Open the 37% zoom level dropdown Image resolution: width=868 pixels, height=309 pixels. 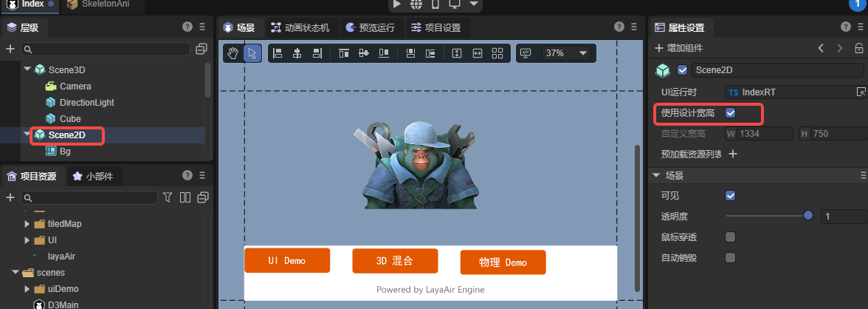(567, 53)
